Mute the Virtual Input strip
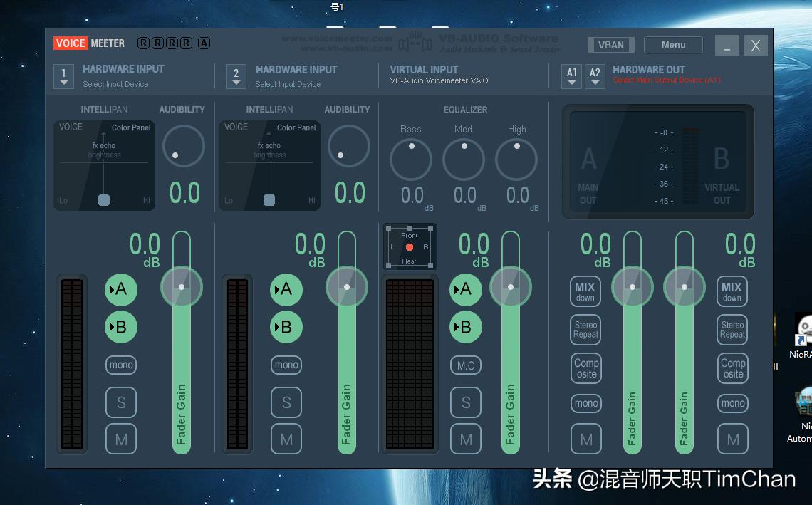 (466, 439)
